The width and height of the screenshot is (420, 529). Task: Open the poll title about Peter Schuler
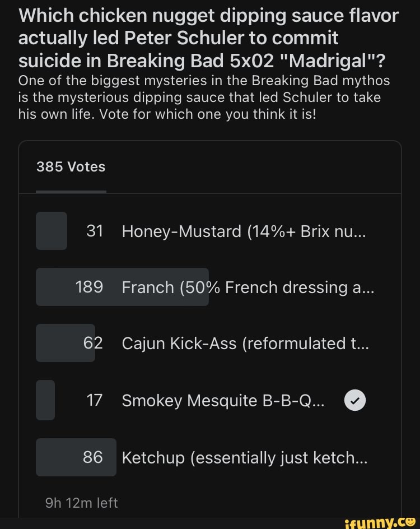pyautogui.click(x=207, y=37)
